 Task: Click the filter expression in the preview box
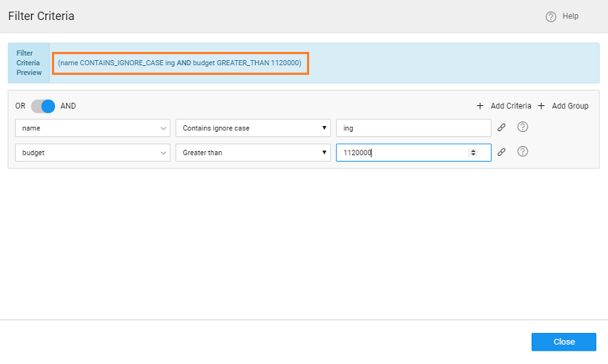[179, 63]
